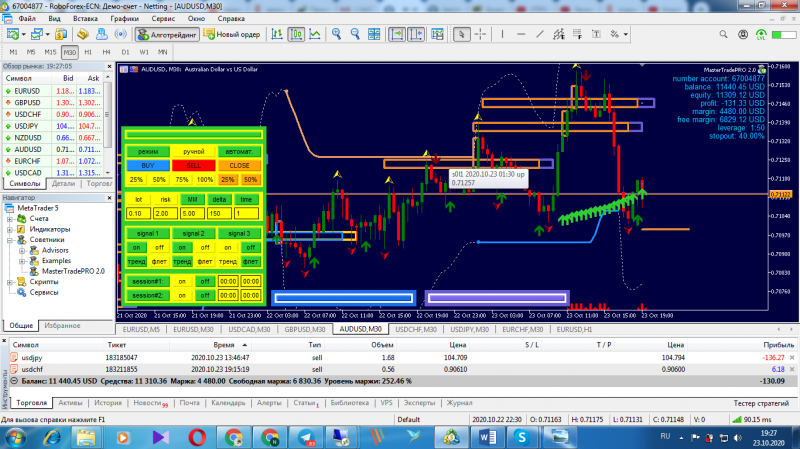The height and width of the screenshot is (449, 800).
Task: Select the trendline drawing tool
Action: point(540,34)
